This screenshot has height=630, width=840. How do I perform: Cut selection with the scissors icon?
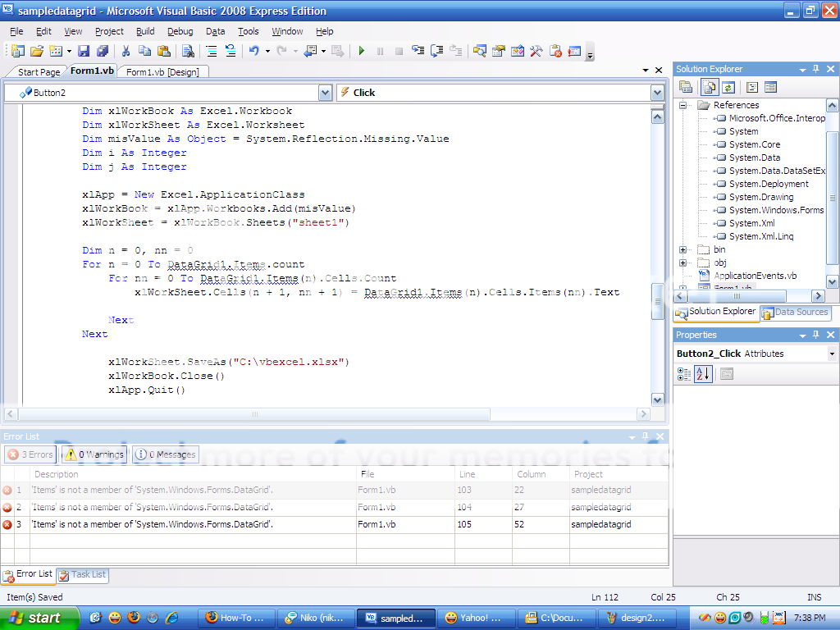[x=126, y=51]
